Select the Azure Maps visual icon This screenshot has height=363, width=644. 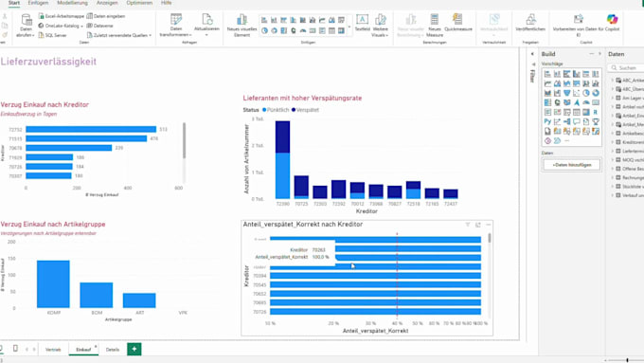(x=576, y=102)
